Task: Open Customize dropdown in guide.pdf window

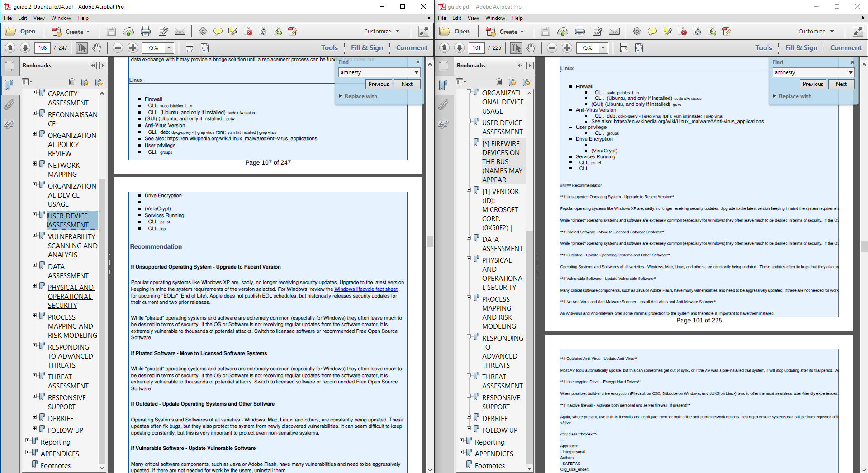Action: click(x=816, y=31)
